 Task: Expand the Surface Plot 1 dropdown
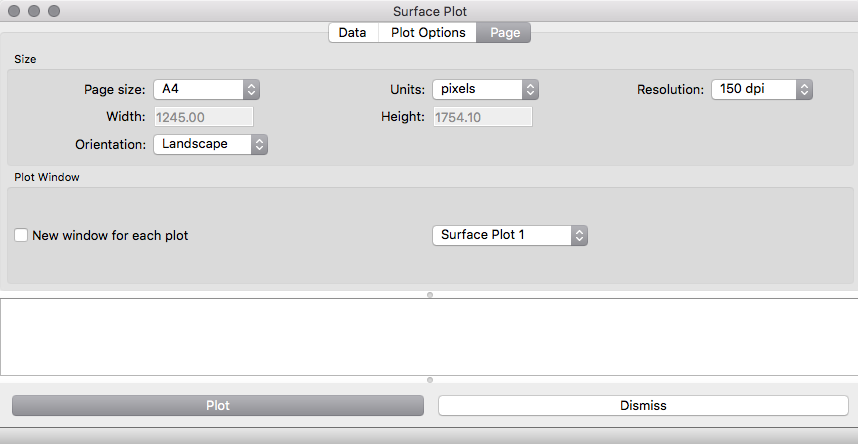pyautogui.click(x=510, y=235)
